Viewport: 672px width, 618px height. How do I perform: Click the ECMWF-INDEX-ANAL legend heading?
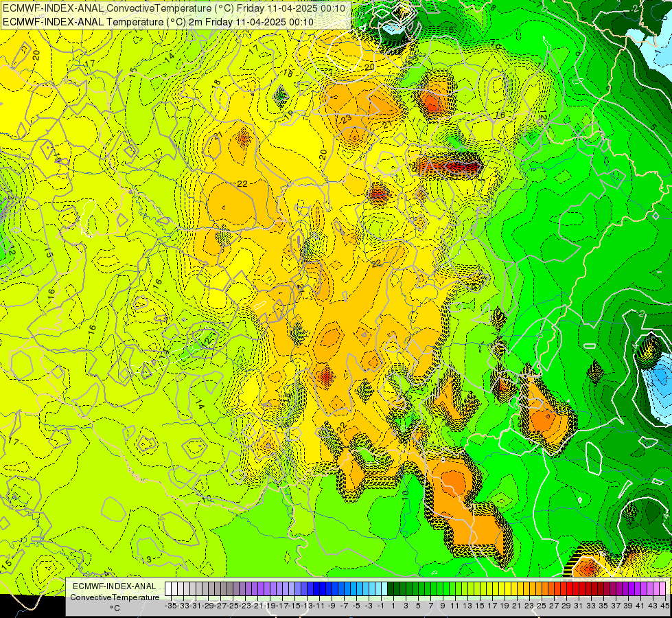115,586
